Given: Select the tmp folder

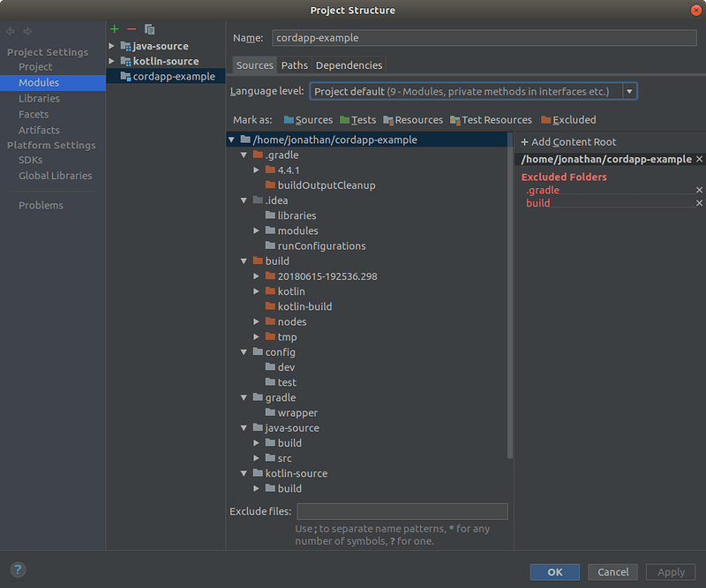Looking at the screenshot, I should (287, 337).
